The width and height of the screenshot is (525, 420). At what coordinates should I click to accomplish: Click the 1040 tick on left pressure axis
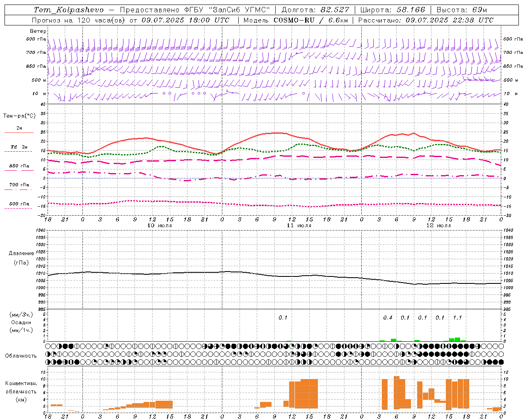pos(40,231)
